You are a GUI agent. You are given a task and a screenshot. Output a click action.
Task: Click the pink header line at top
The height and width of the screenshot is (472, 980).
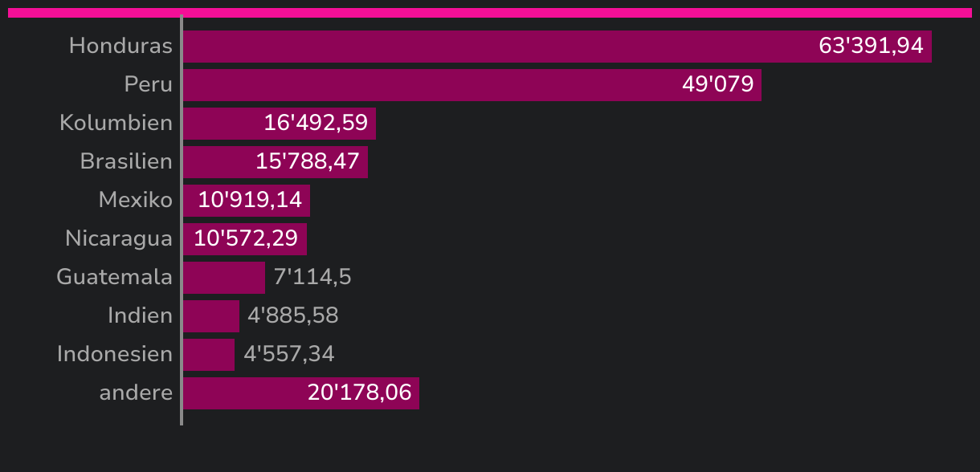490,13
